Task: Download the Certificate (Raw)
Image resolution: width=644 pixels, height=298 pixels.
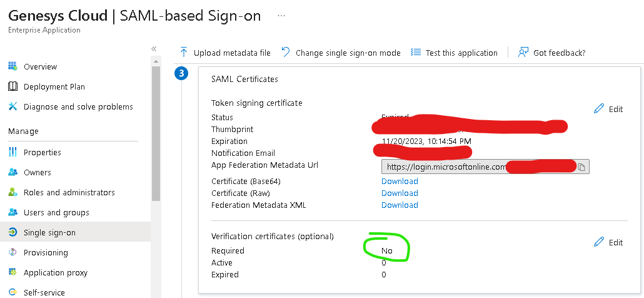Action: point(400,193)
